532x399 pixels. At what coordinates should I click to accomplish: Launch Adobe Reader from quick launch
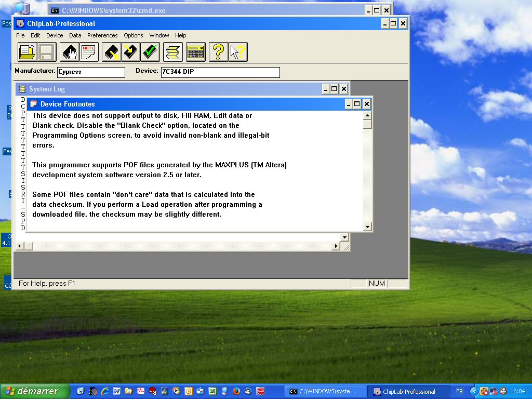tap(140, 391)
